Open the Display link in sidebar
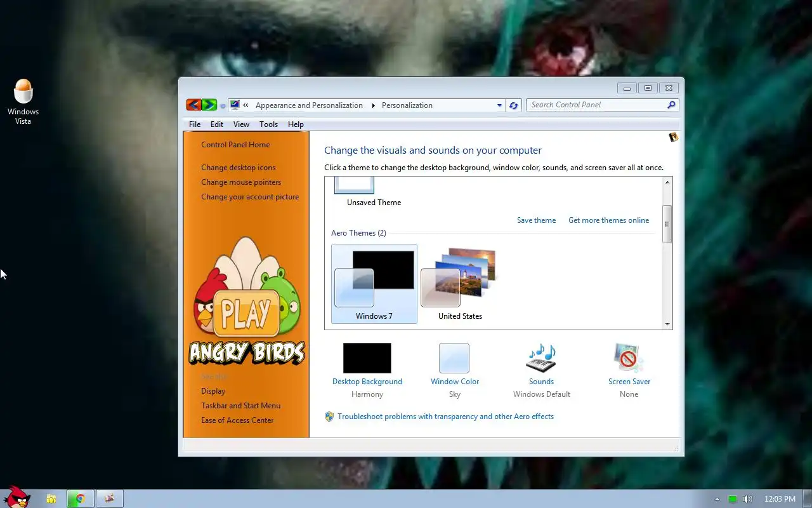The height and width of the screenshot is (508, 812). click(213, 391)
